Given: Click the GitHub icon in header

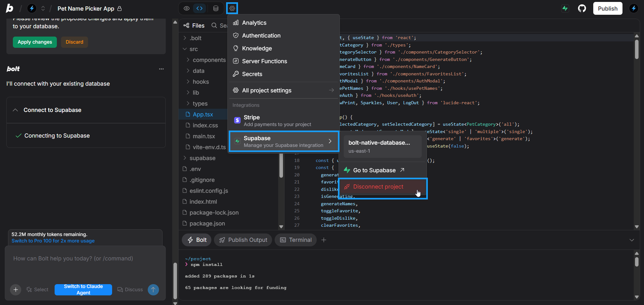Looking at the screenshot, I should coord(582,9).
